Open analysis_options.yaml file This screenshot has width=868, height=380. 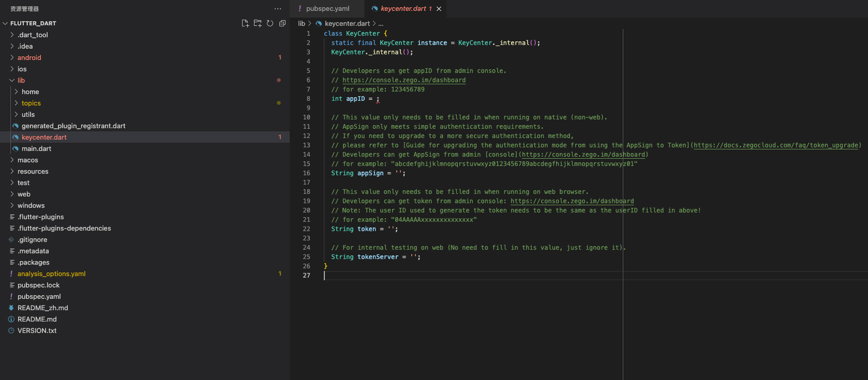(51, 274)
